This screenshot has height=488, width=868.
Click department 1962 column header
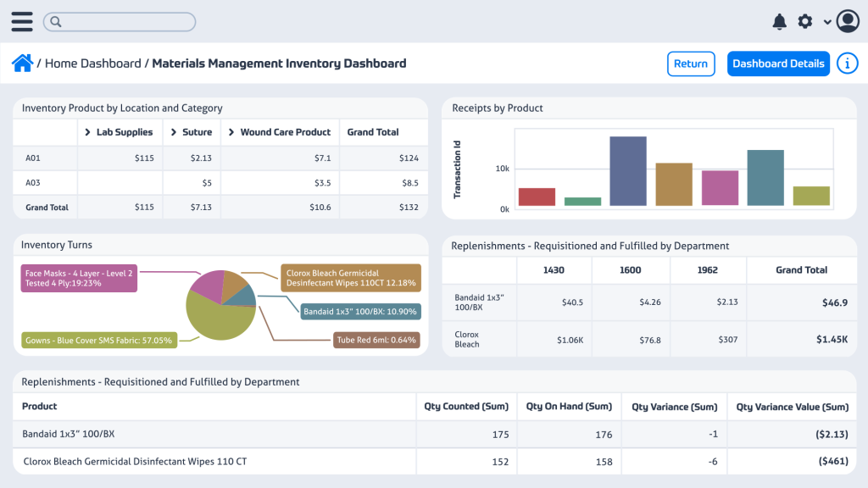708,270
